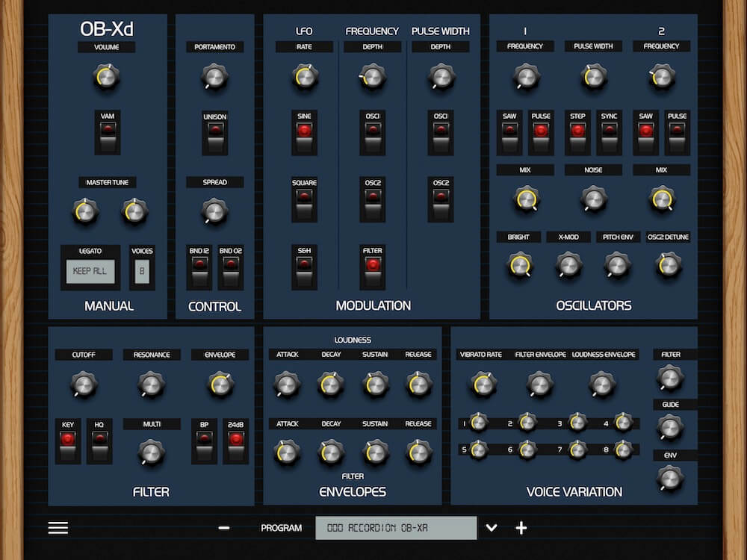This screenshot has height=560, width=747.
Task: Click the minus button for previous program
Action: (x=223, y=528)
